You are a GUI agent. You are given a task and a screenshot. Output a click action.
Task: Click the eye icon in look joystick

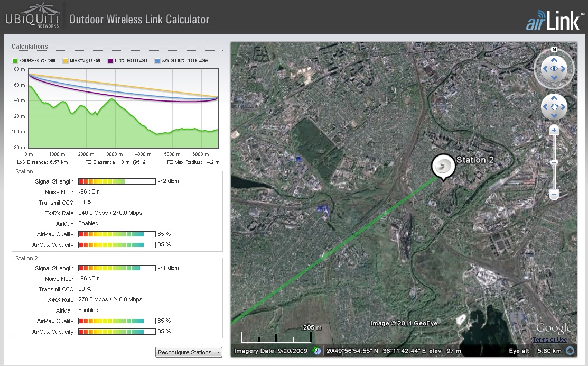click(x=554, y=69)
